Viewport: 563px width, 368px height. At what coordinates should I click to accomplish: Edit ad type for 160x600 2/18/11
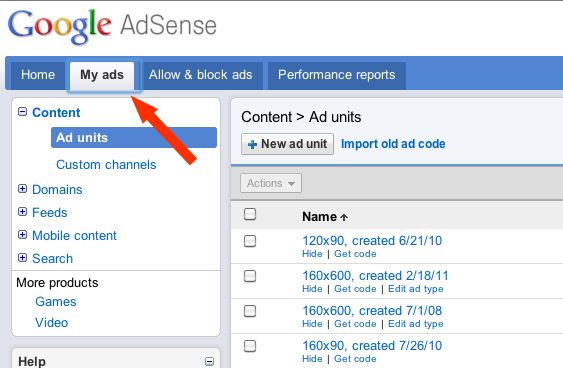(x=416, y=289)
